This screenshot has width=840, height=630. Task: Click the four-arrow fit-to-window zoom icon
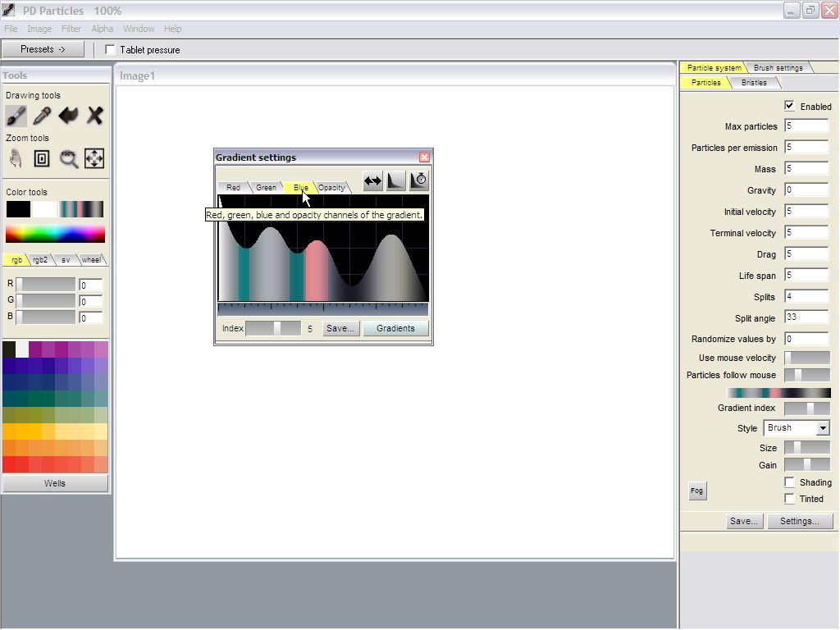(94, 158)
